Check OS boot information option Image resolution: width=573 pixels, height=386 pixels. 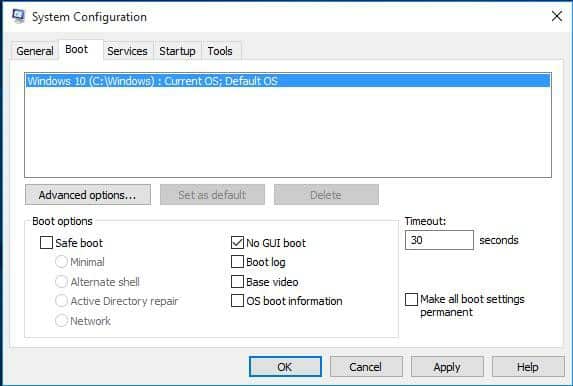(238, 301)
